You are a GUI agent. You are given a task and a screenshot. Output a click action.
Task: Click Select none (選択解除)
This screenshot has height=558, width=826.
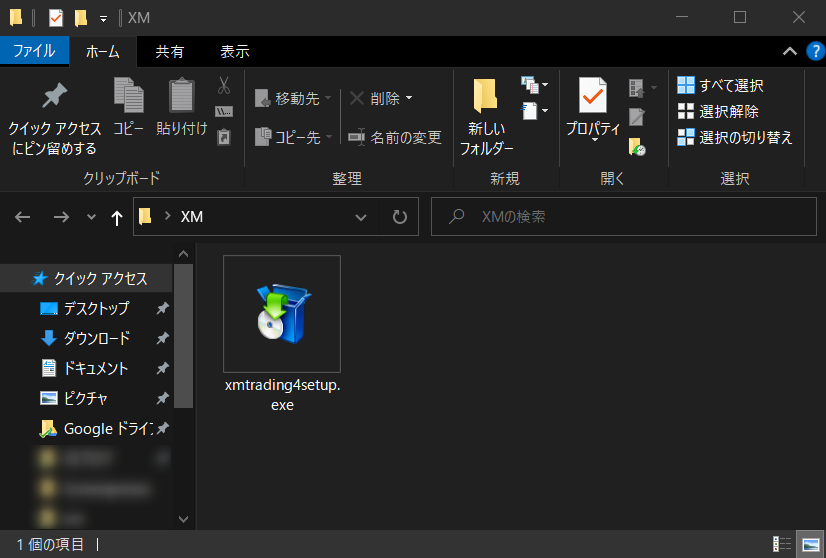point(717,111)
